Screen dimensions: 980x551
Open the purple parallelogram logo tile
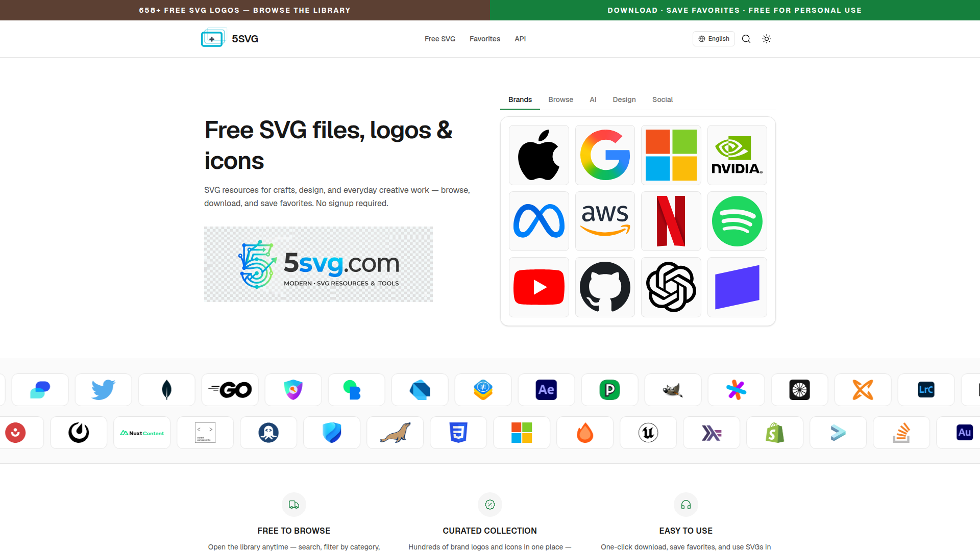tap(737, 287)
